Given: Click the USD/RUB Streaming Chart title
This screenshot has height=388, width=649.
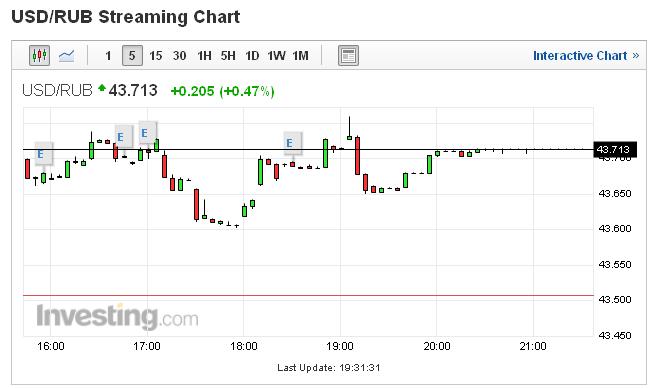Looking at the screenshot, I should pos(125,17).
